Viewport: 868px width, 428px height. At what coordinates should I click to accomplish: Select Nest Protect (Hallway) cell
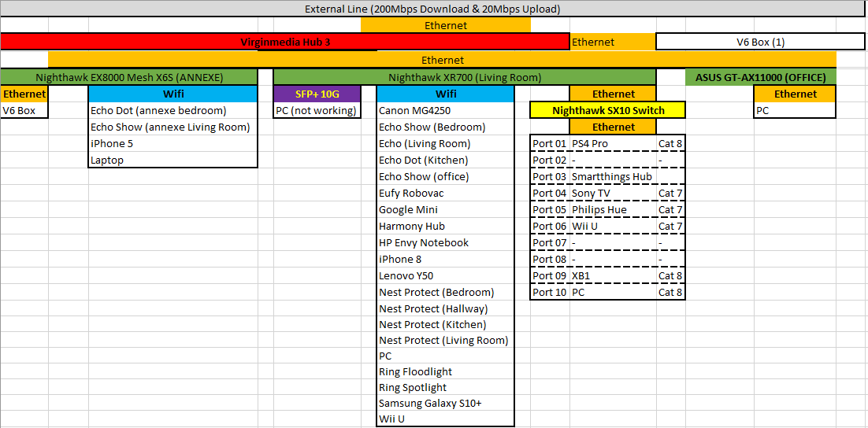[446, 308]
